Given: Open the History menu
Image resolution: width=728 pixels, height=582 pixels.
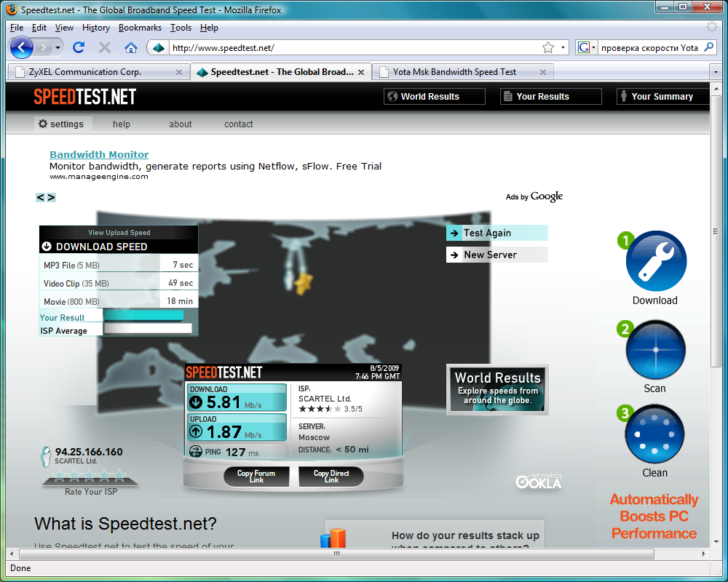Looking at the screenshot, I should 95,28.
